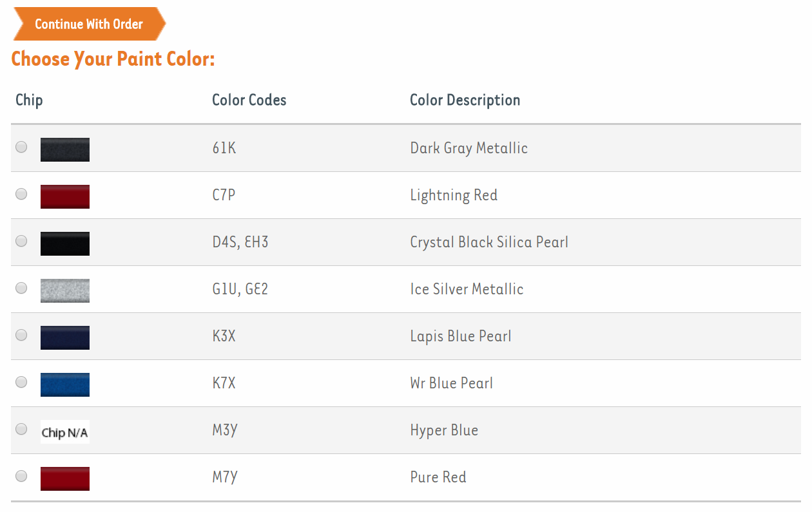
Task: Click the Dark Gray Metallic paint chip
Action: pyautogui.click(x=65, y=149)
